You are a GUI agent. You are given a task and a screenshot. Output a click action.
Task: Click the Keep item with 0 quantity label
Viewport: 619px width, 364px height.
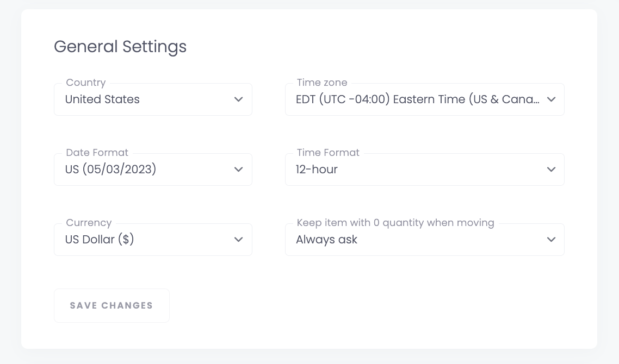click(x=395, y=223)
